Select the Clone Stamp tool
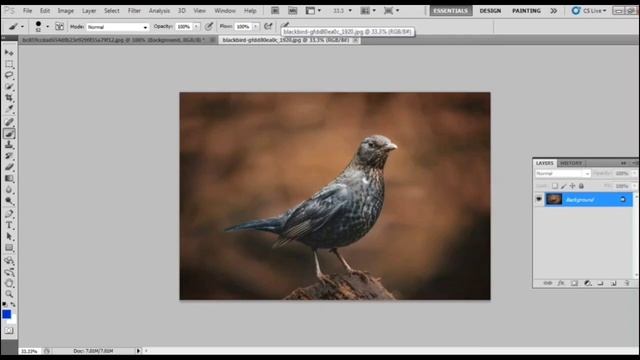The width and height of the screenshot is (640, 360). point(9,145)
